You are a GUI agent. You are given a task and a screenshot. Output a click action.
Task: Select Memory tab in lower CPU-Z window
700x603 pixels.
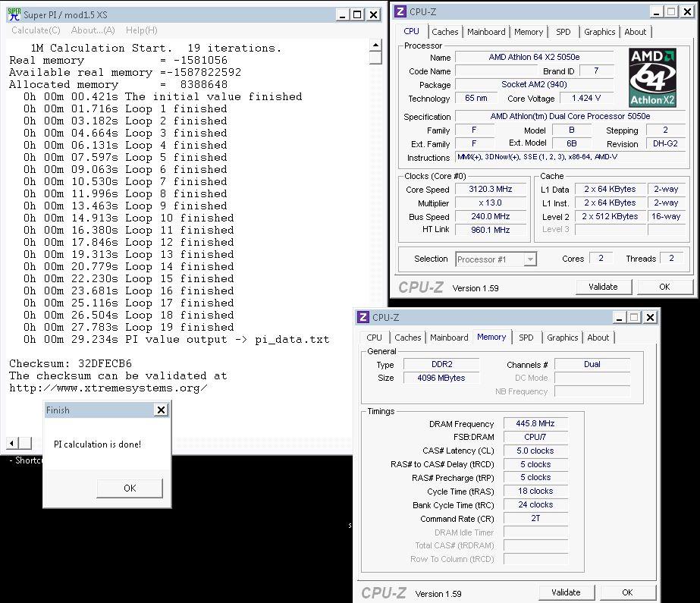coord(491,337)
